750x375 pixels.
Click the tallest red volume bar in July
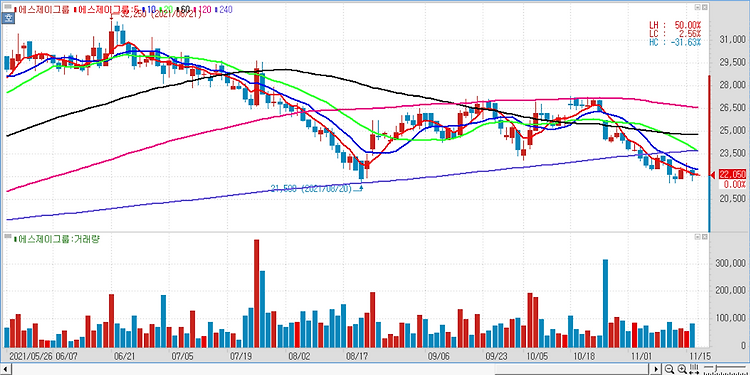(256, 293)
